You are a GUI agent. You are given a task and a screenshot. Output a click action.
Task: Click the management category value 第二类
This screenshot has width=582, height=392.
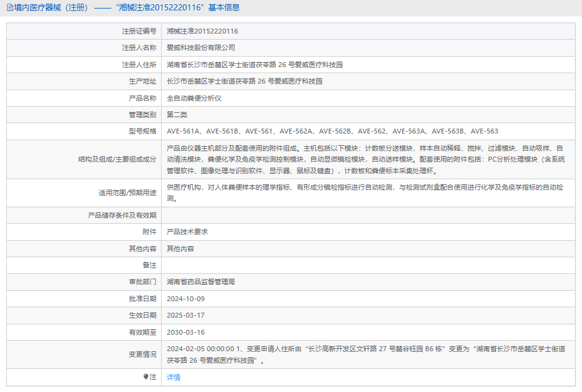[177, 115]
